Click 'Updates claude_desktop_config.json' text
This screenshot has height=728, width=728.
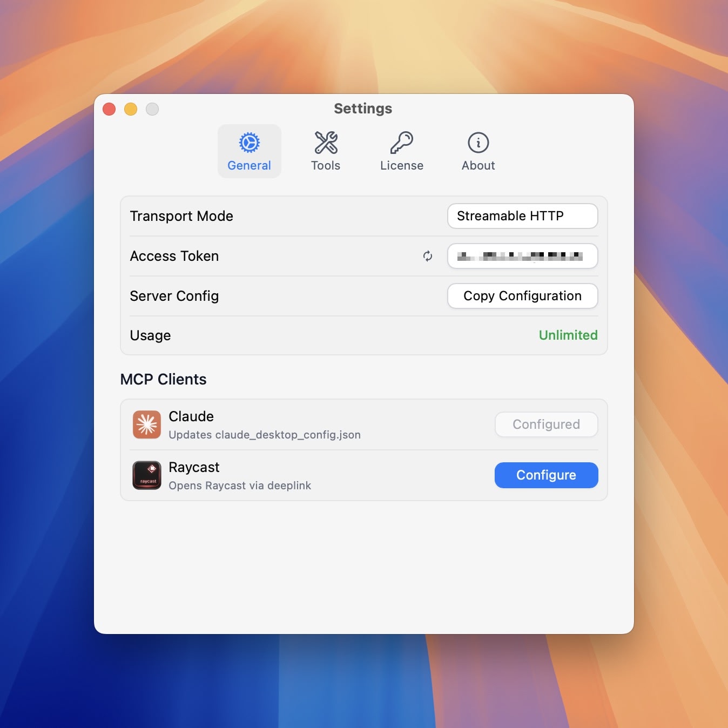pos(265,435)
